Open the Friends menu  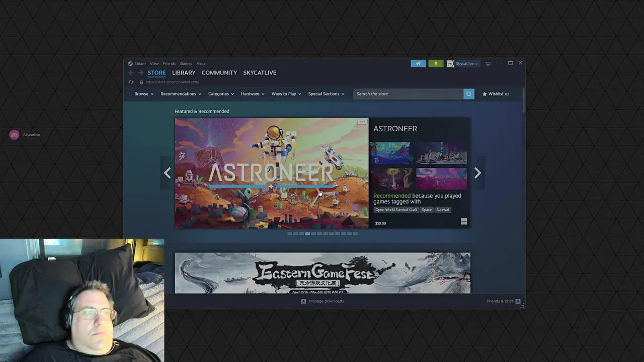pyautogui.click(x=169, y=64)
